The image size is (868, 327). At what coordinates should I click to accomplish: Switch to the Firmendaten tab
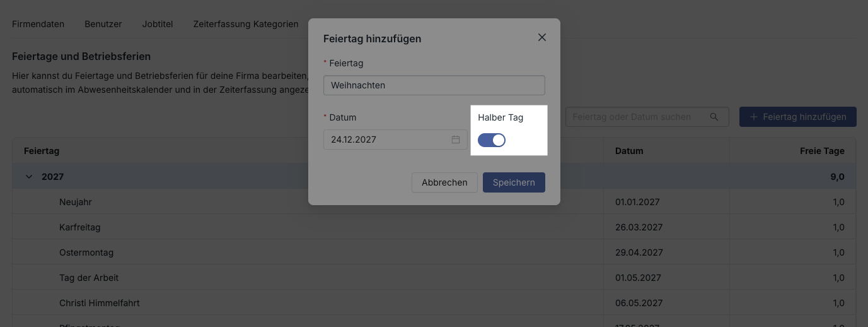pos(38,24)
